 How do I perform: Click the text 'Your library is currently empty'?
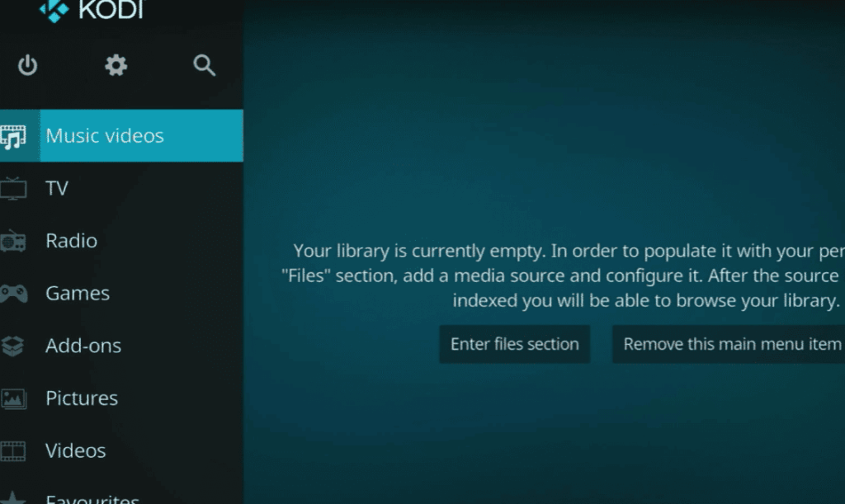click(419, 251)
